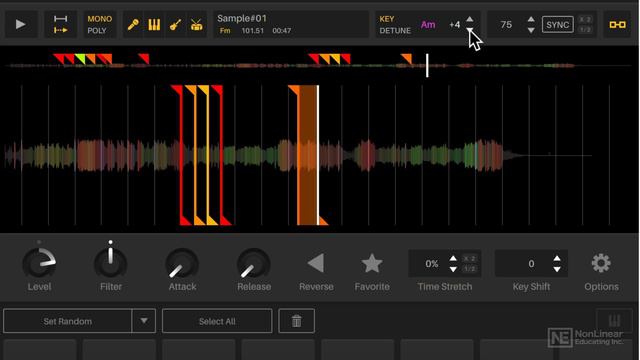The height and width of the screenshot is (360, 640).
Task: Increase key offset with up arrow
Action: coord(470,19)
